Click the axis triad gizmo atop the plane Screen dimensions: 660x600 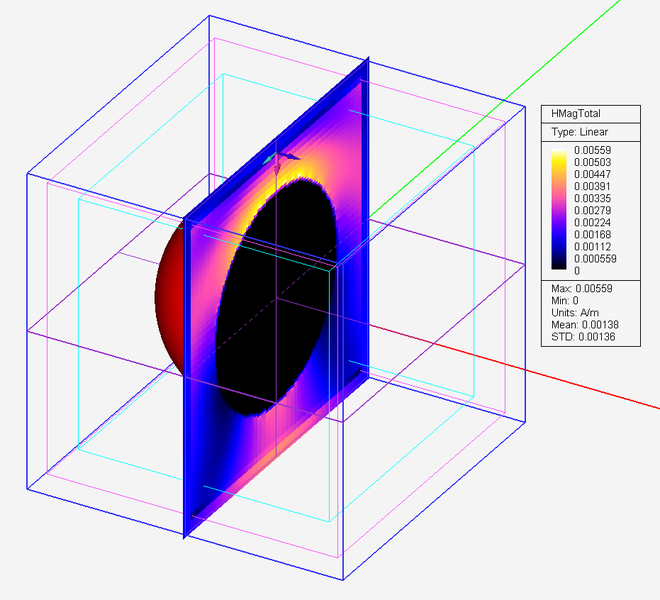pos(279,162)
